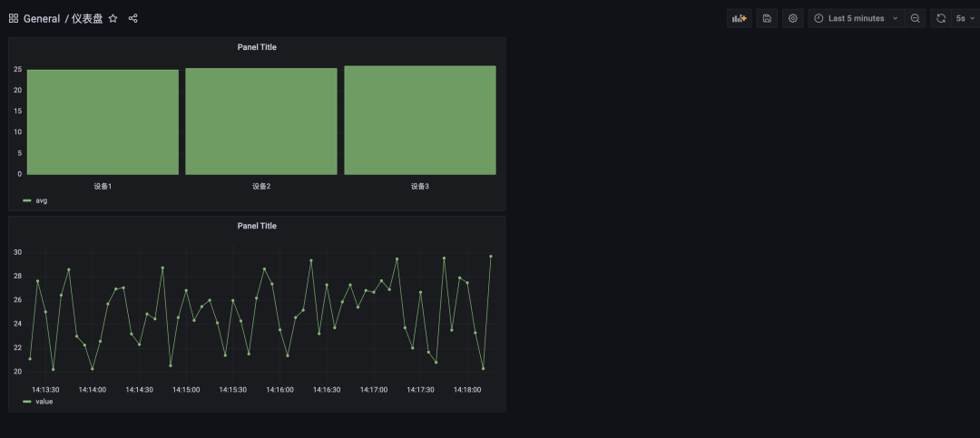Open the Last 5 minutes time picker
The image size is (980, 438).
855,18
